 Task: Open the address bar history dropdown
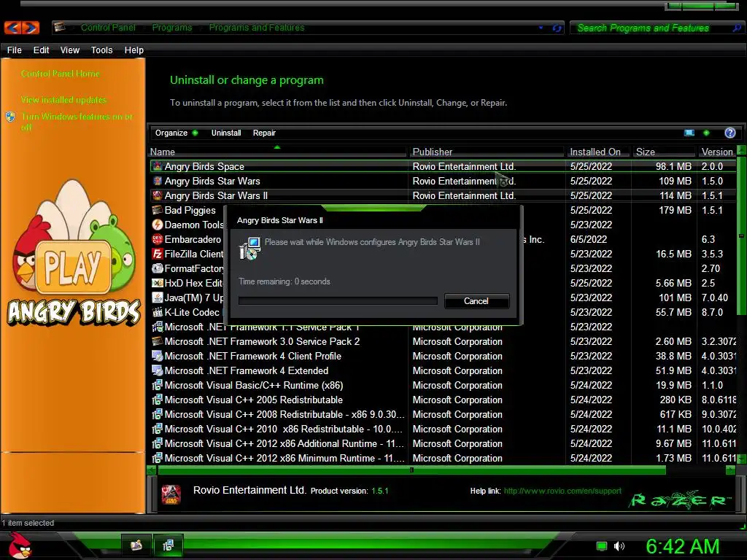coord(541,28)
